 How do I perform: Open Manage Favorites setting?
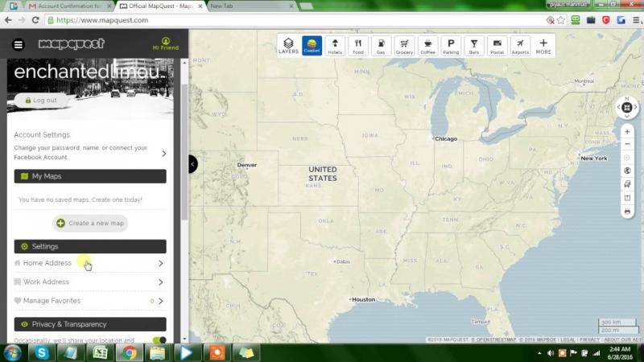tap(90, 301)
